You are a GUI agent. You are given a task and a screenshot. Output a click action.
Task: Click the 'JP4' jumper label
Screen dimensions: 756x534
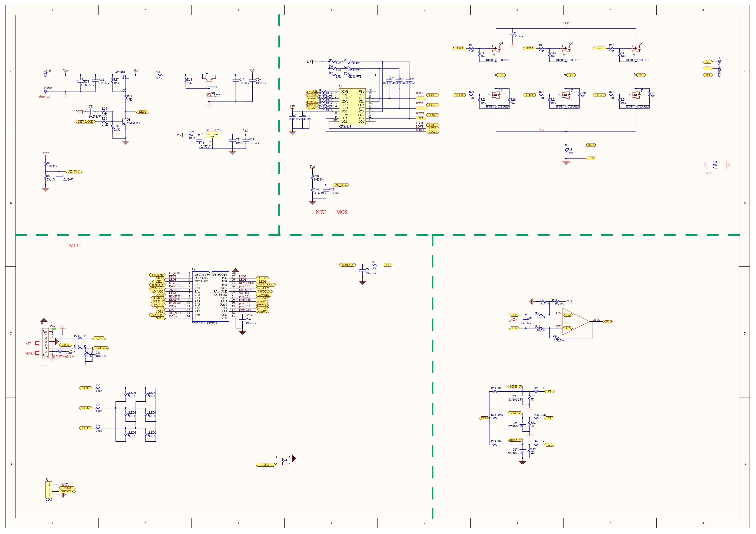715,162
